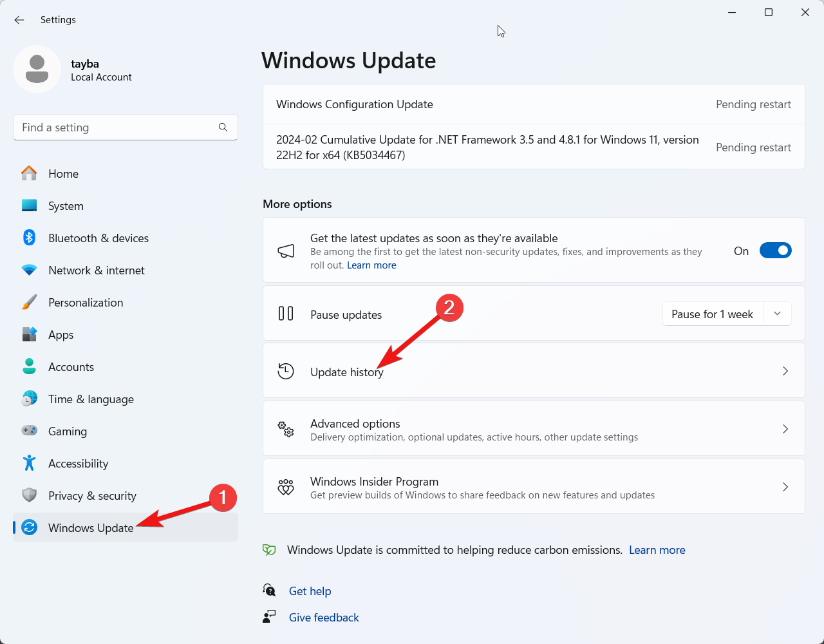Click the Bluetooth & devices icon
Screen dimensions: 824x644
click(x=30, y=238)
